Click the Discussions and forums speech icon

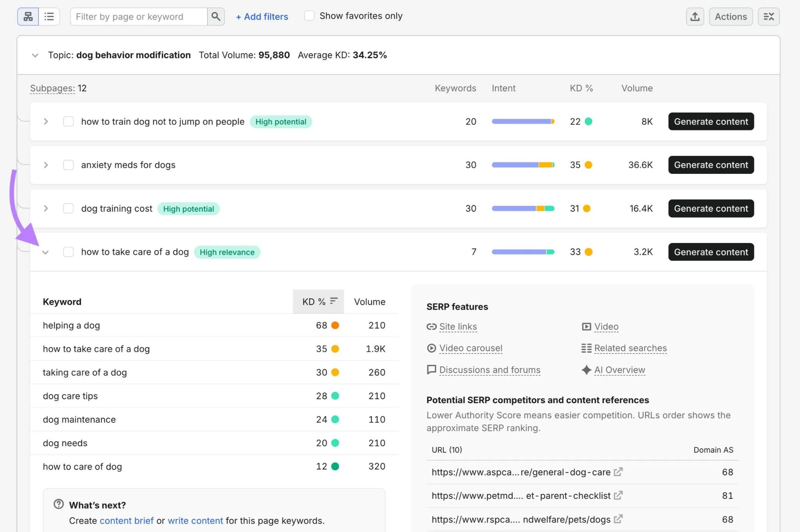(431, 370)
